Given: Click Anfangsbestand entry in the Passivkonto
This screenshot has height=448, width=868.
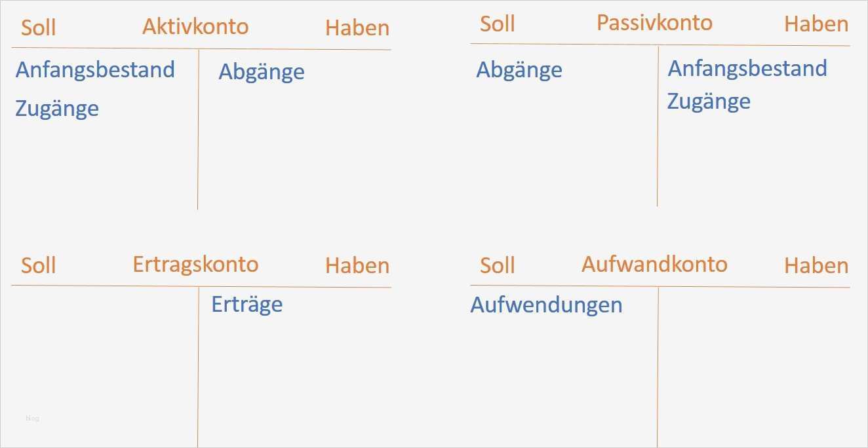Looking at the screenshot, I should pos(747,68).
